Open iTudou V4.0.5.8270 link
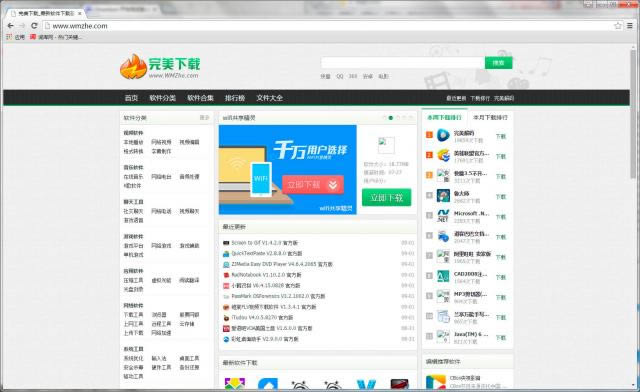The width and height of the screenshot is (640, 392). tap(262, 318)
